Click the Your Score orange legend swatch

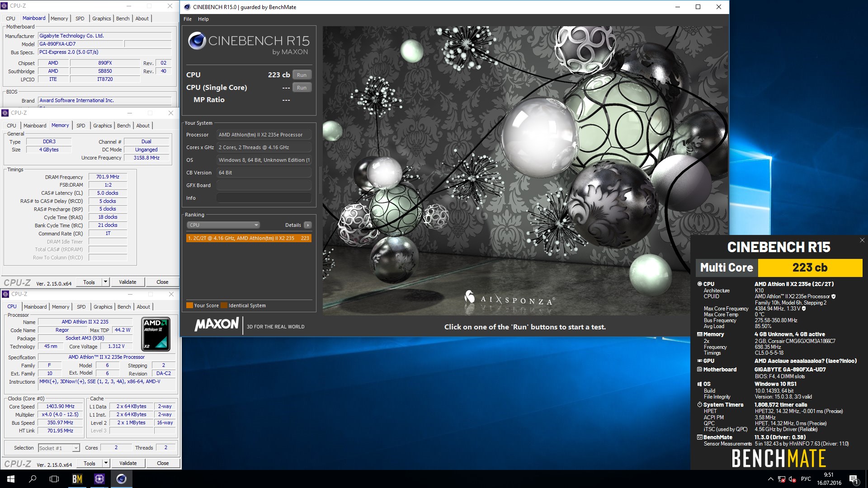click(x=190, y=305)
